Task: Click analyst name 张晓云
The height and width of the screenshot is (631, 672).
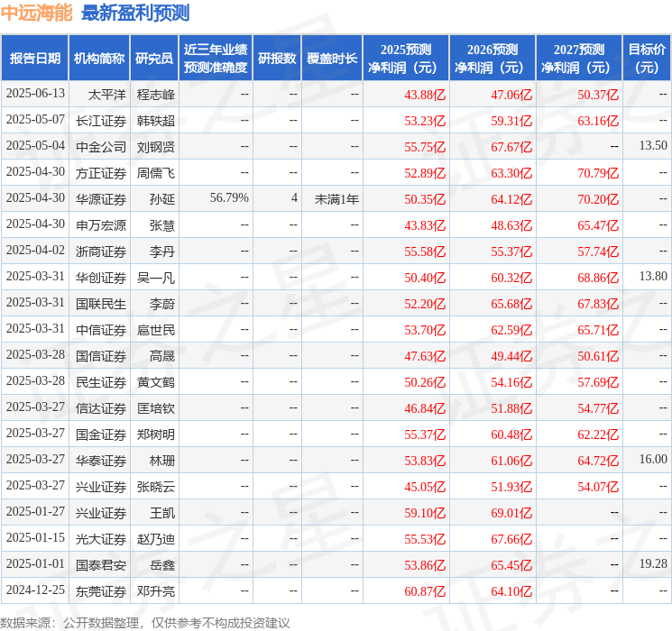Action: click(155, 487)
